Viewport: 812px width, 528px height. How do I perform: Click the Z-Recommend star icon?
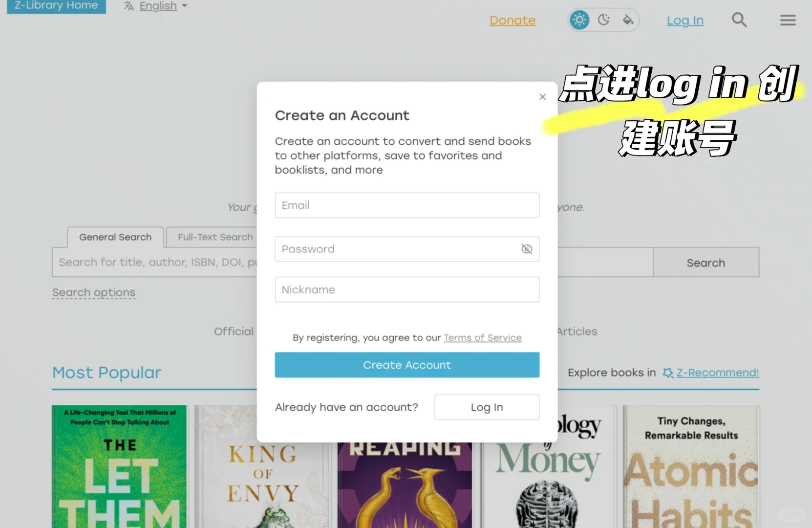click(668, 373)
